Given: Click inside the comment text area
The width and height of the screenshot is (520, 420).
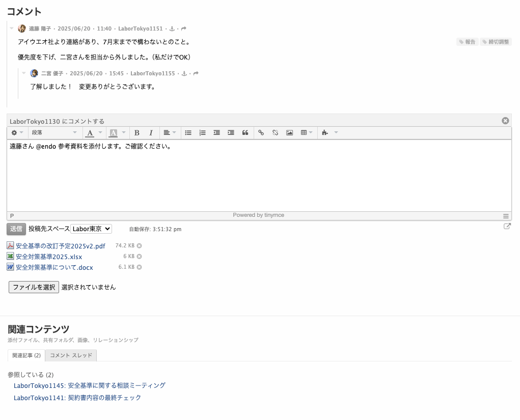Looking at the screenshot, I should coord(259,178).
